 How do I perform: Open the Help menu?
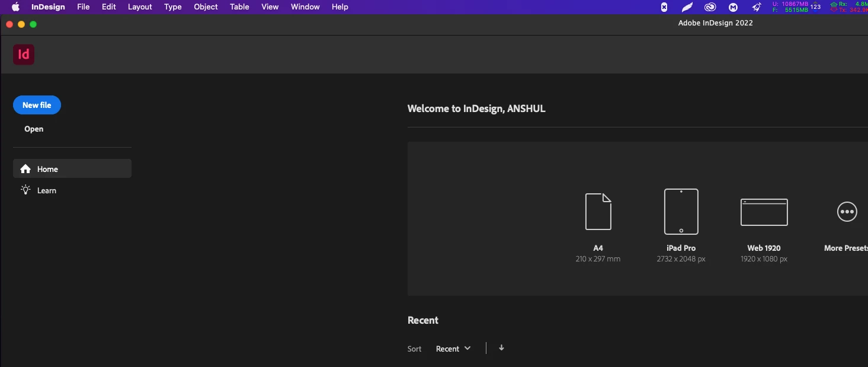(340, 7)
